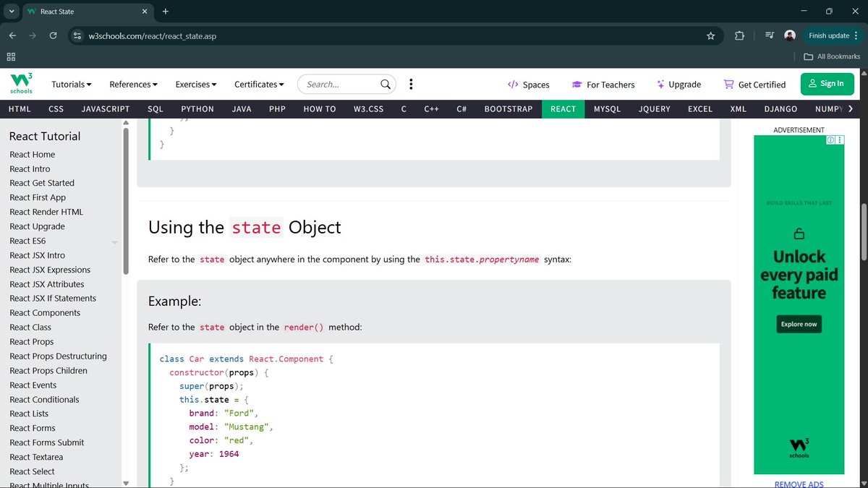The image size is (868, 488).
Task: Open the For Teachers link
Action: (603, 85)
